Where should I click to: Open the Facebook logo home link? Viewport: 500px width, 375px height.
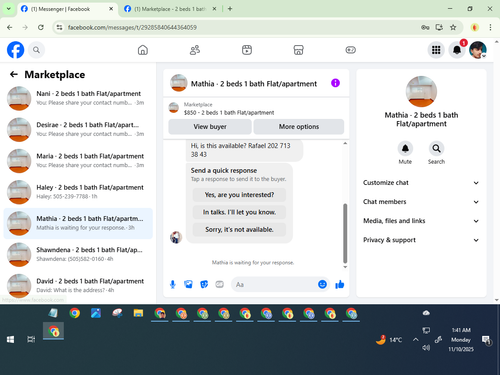[16, 50]
